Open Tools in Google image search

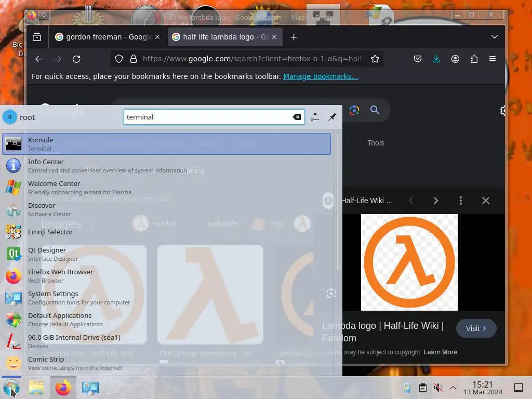[376, 143]
